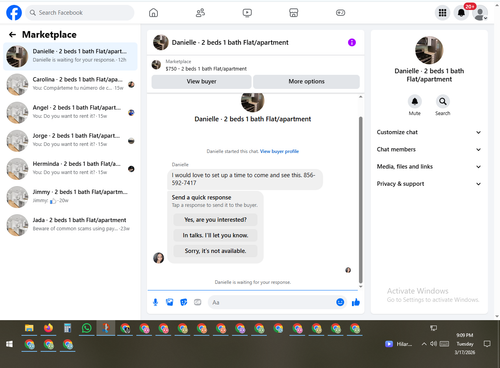Focus the Search Facebook field
This screenshot has height=368, width=500.
click(x=80, y=13)
